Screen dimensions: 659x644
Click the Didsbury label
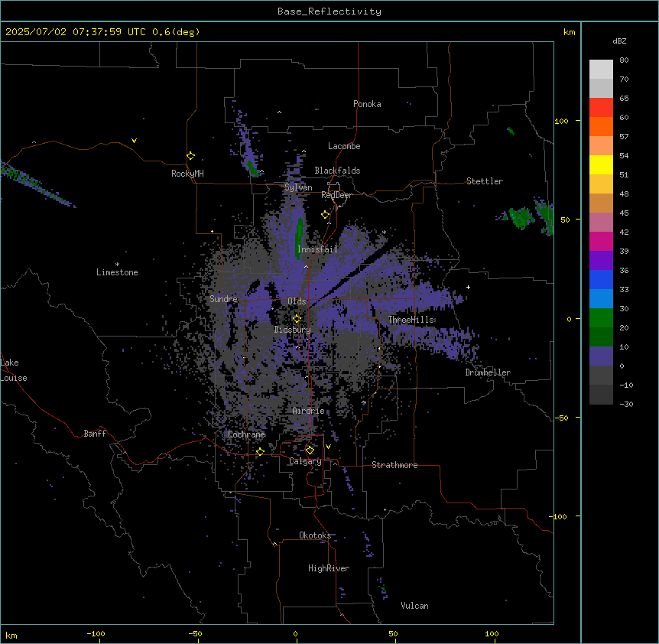point(292,330)
